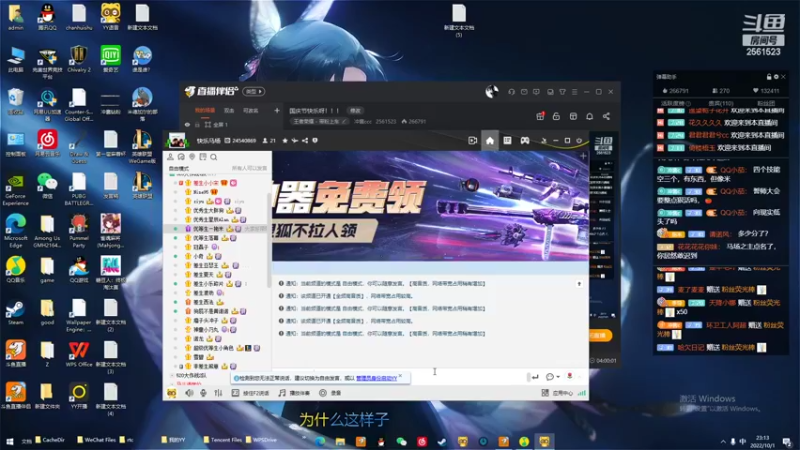Click the Edge browser icon in the taskbar

pyautogui.click(x=320, y=441)
